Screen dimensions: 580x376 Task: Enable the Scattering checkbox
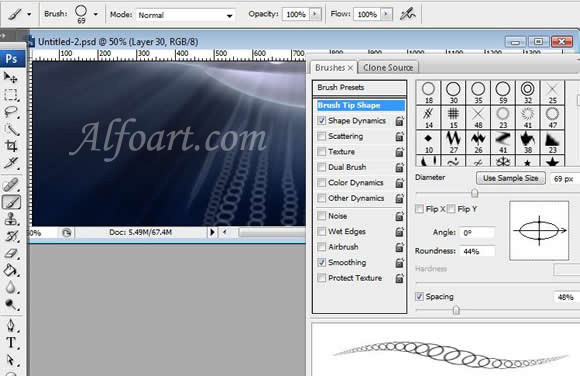point(321,136)
